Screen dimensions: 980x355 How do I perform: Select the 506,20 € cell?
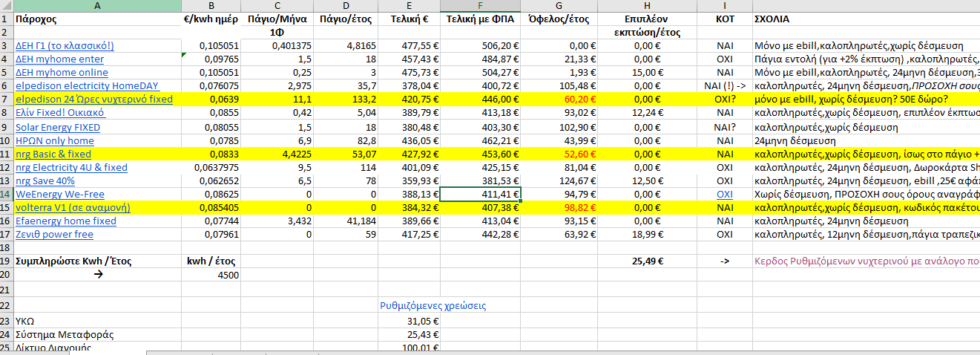pos(480,46)
